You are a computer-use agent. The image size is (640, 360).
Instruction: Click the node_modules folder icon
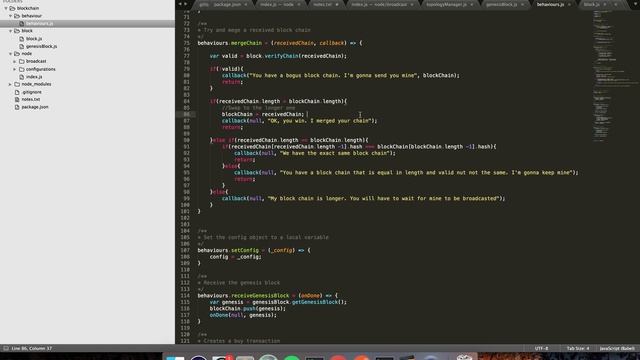coord(17,84)
